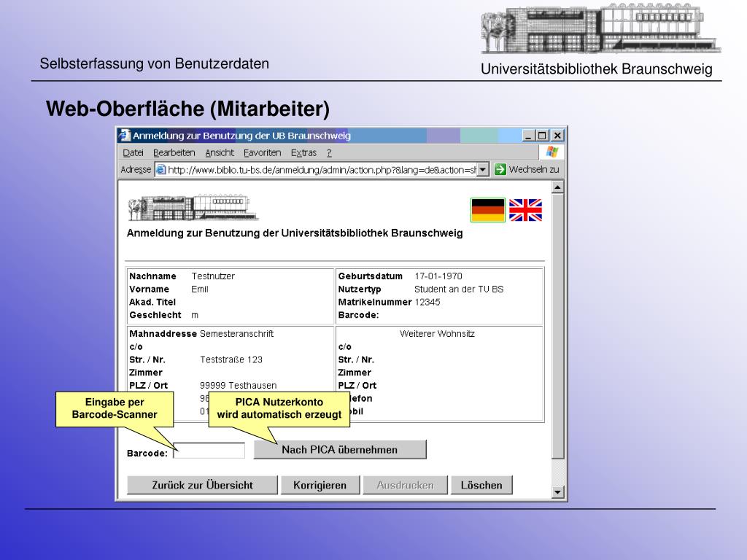Screen dimensions: 747x560
Task: Click the Löschen button
Action: click(481, 485)
